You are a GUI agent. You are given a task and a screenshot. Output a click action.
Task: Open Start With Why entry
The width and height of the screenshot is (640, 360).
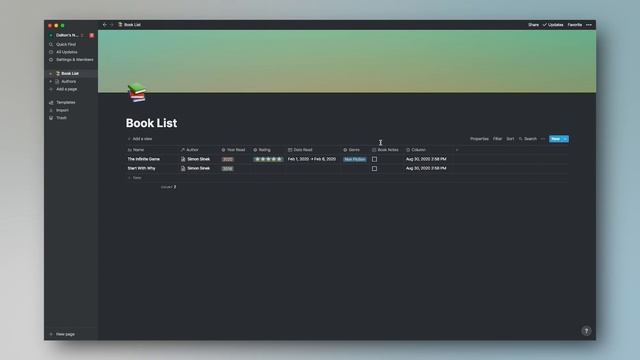tap(142, 168)
